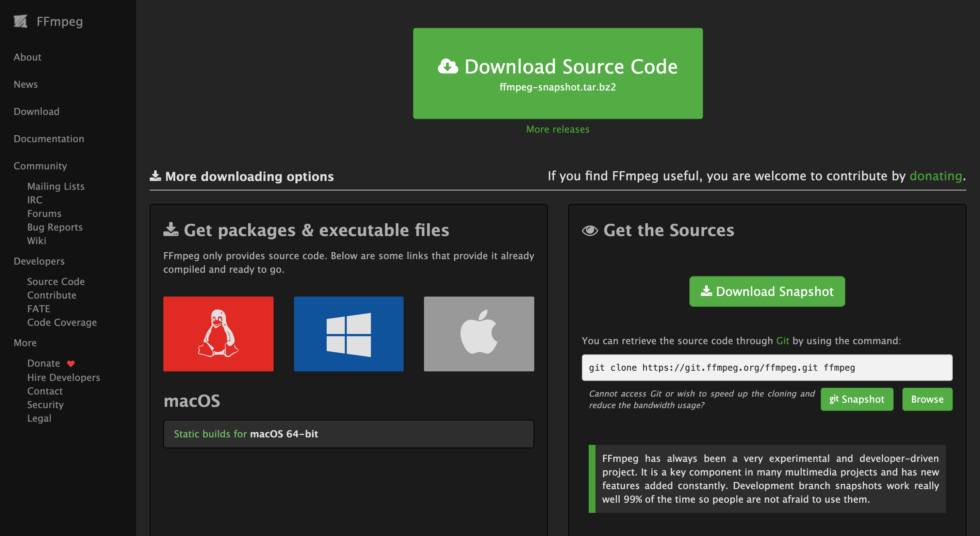Click the download icon beside Get packages heading

171,230
